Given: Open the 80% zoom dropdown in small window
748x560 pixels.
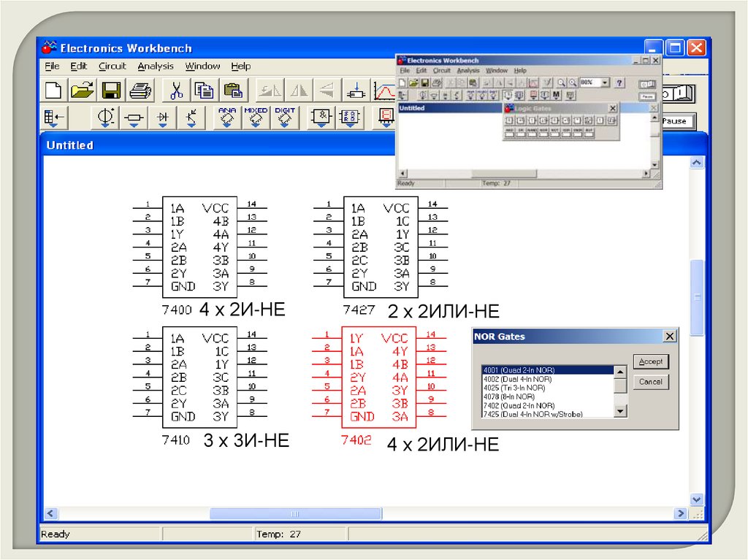Looking at the screenshot, I should click(605, 83).
